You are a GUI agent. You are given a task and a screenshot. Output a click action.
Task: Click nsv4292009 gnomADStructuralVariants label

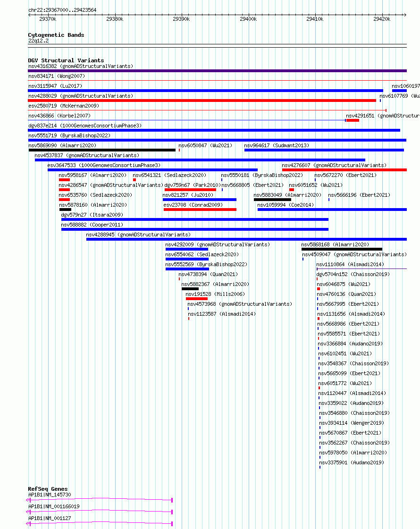(x=218, y=244)
